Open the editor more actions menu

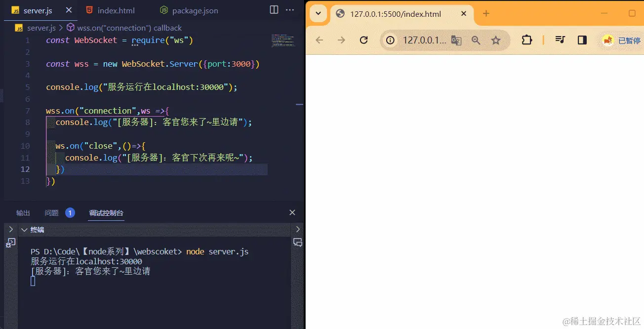[290, 10]
